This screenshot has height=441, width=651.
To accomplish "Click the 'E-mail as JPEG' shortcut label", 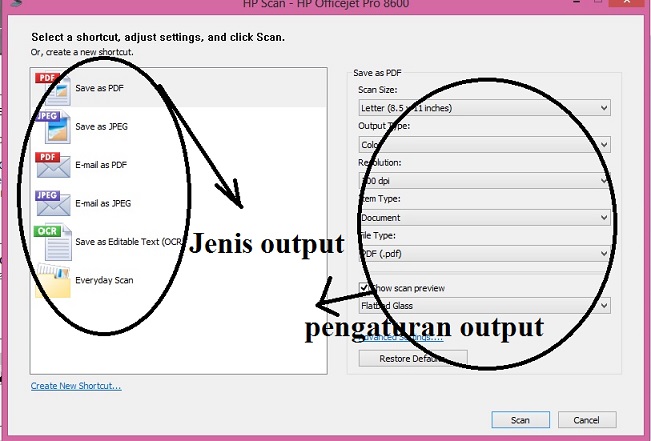I will 103,203.
